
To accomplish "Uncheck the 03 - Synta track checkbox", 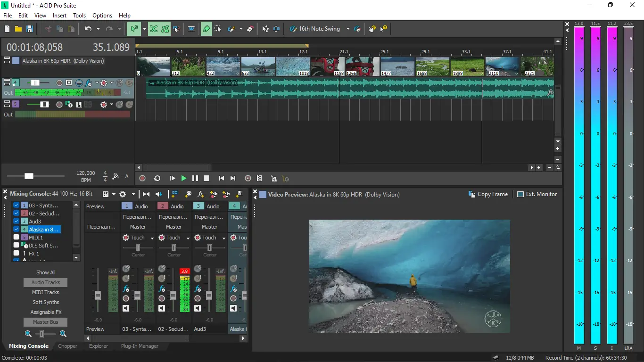I will [x=17, y=206].
